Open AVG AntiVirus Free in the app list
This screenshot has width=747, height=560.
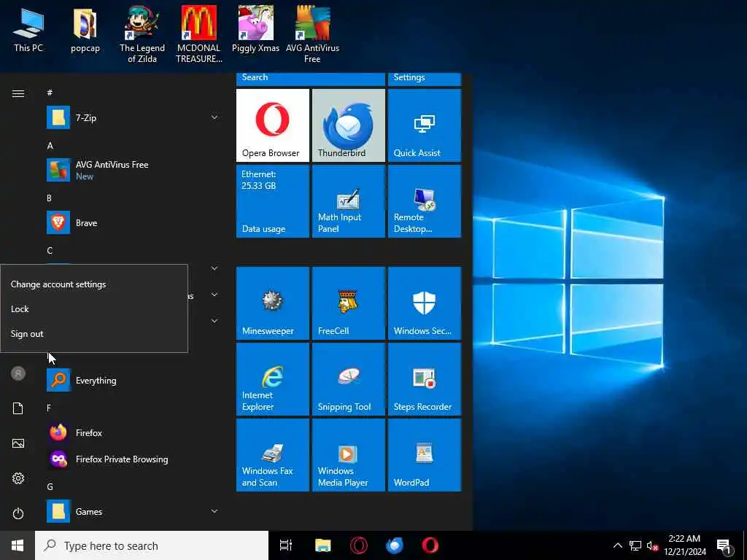coord(133,170)
